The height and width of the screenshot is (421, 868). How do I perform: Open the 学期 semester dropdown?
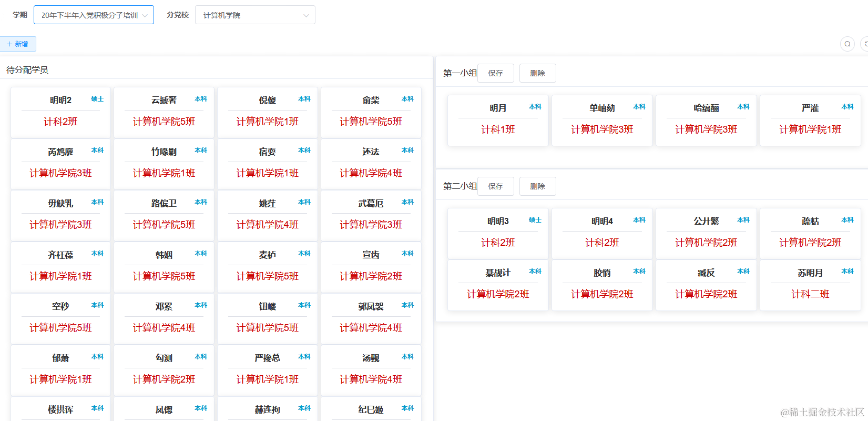point(94,15)
